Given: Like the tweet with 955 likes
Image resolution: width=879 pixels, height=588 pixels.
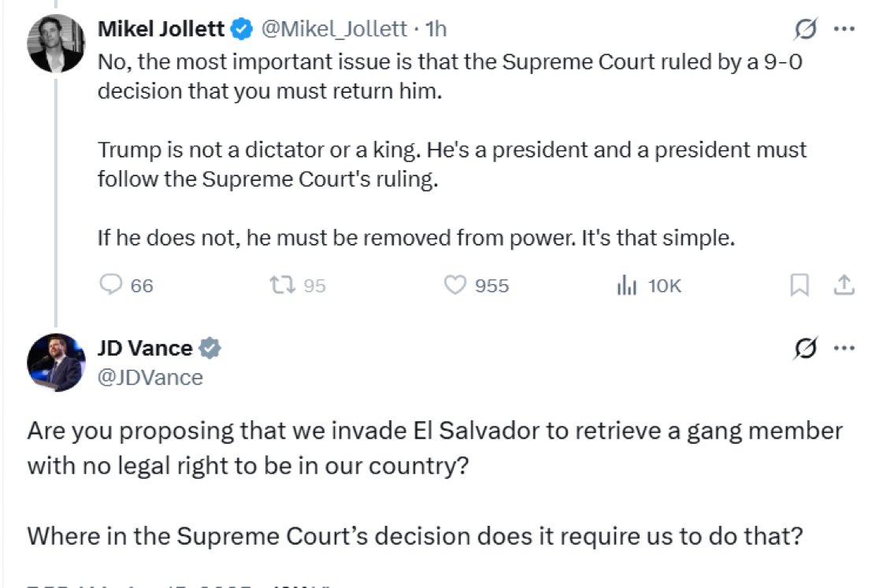Looking at the screenshot, I should pyautogui.click(x=456, y=285).
